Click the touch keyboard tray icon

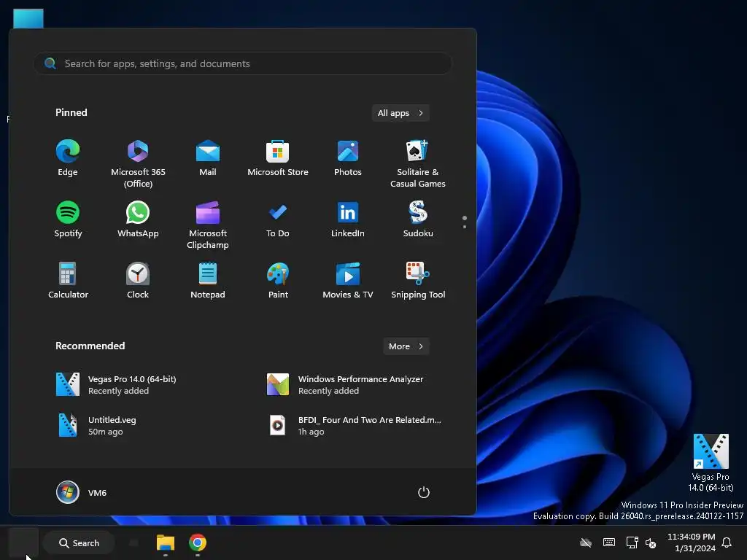[609, 542]
